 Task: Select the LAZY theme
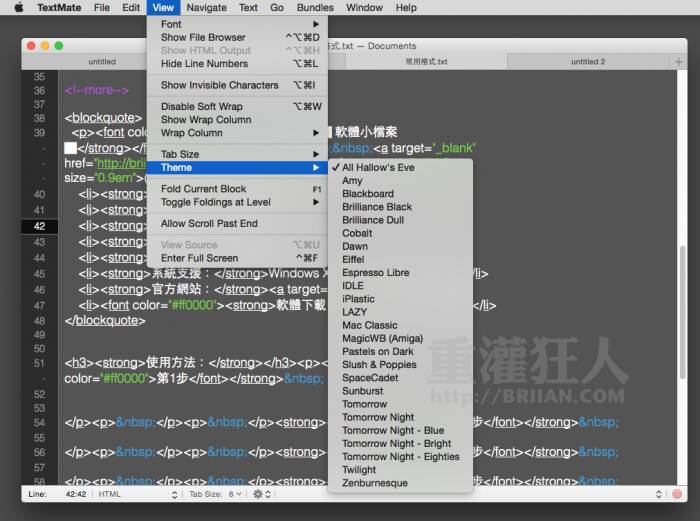point(400,312)
